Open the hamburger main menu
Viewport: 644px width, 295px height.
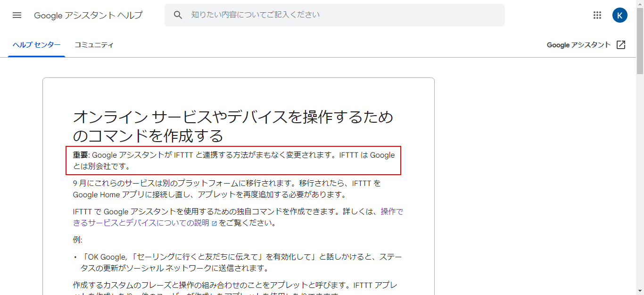point(17,15)
